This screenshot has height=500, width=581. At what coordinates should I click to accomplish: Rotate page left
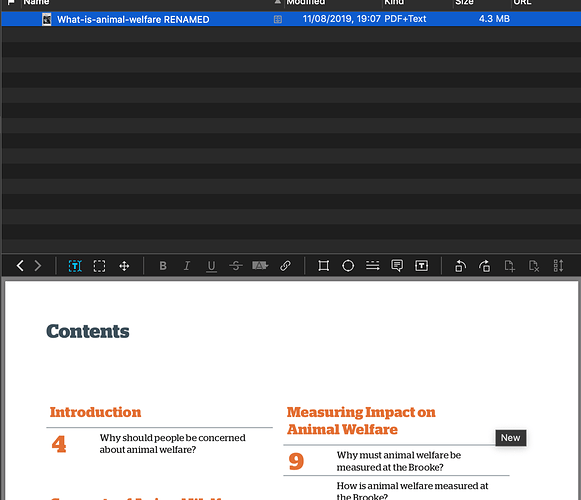460,266
